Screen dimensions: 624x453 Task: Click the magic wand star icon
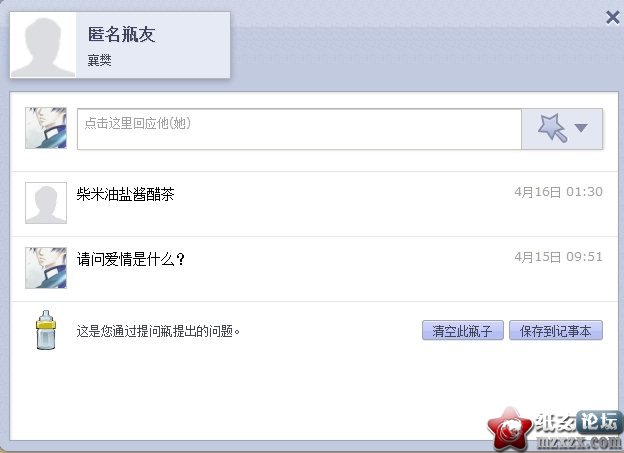click(552, 127)
